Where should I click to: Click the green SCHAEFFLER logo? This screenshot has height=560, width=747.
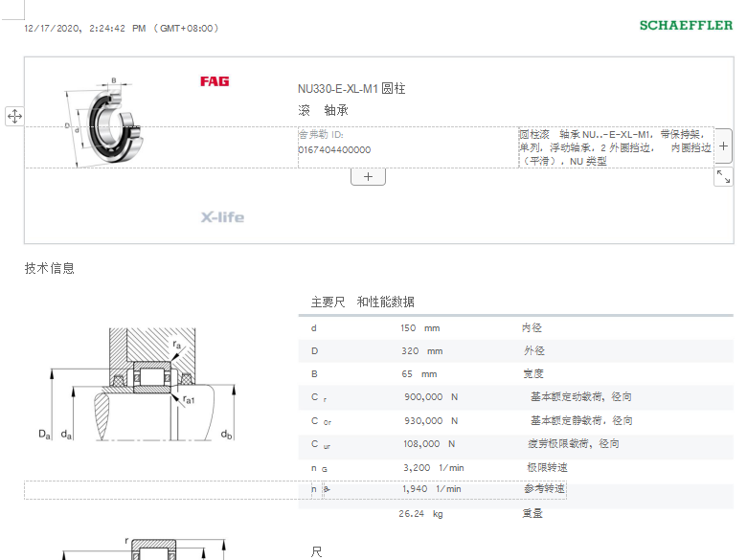686,25
